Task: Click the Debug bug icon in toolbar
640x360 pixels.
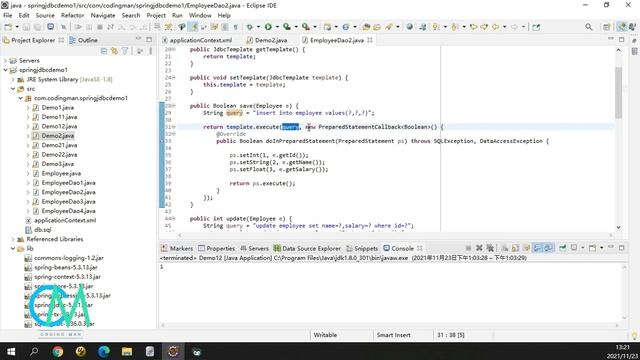Action: point(250,27)
